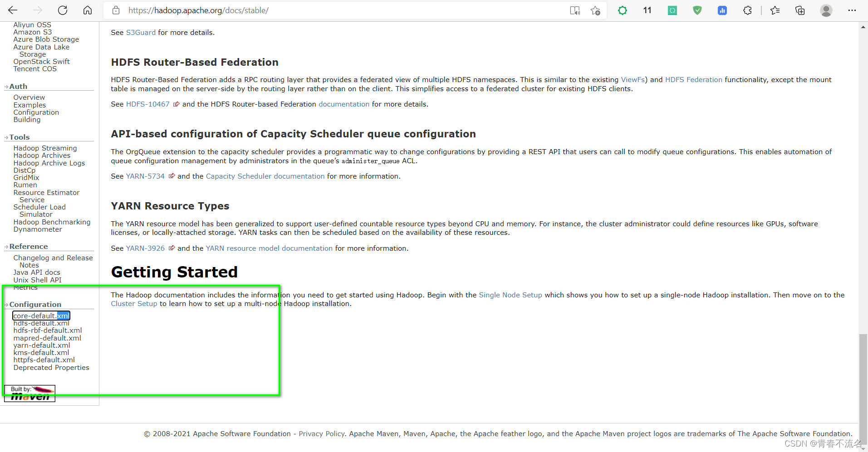868x452 pixels.
Task: Open the user profile avatar
Action: click(826, 10)
